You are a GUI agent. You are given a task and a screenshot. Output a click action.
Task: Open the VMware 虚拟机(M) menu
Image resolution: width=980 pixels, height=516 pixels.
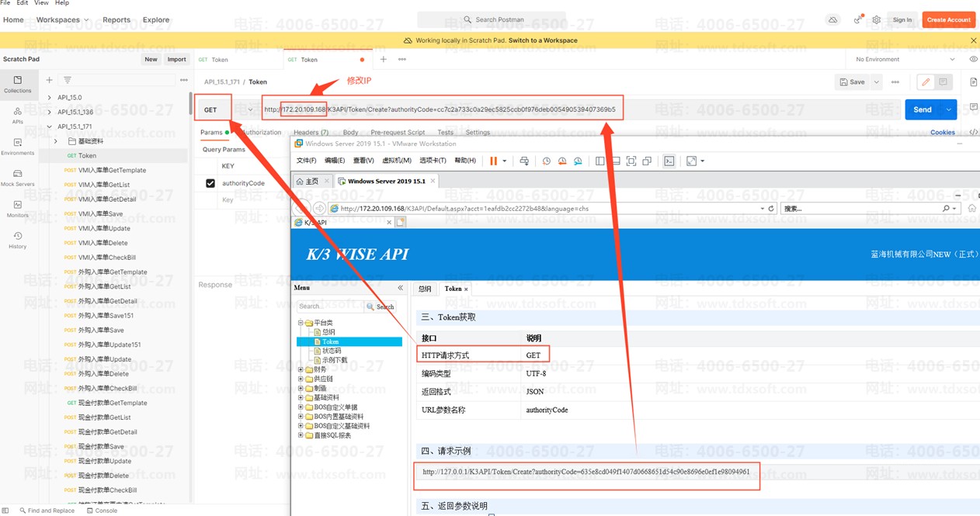click(398, 161)
